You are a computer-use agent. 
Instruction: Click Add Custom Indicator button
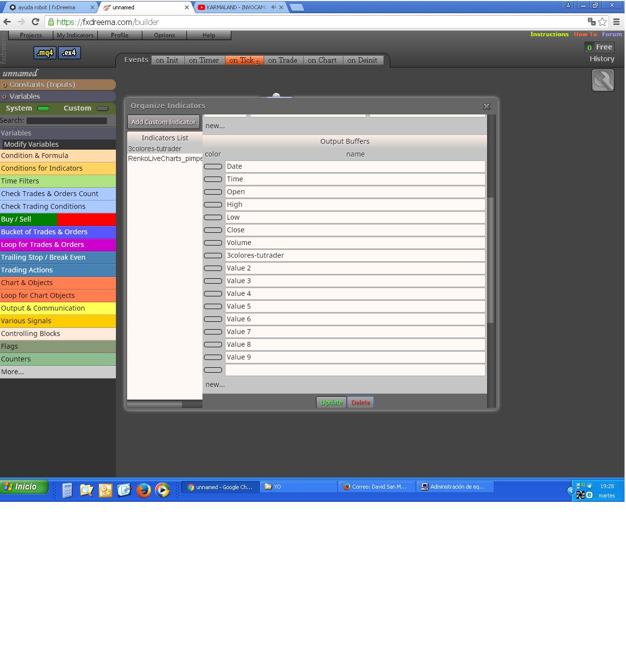coord(163,122)
